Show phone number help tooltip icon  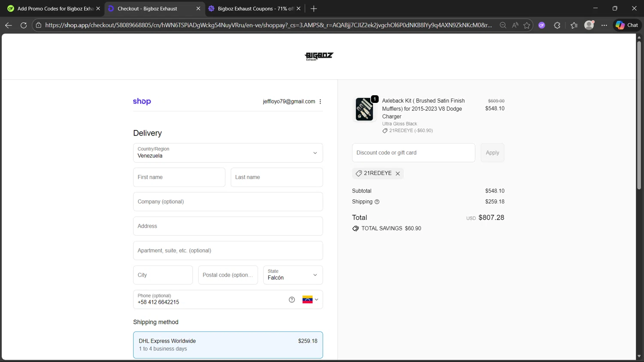(x=292, y=300)
